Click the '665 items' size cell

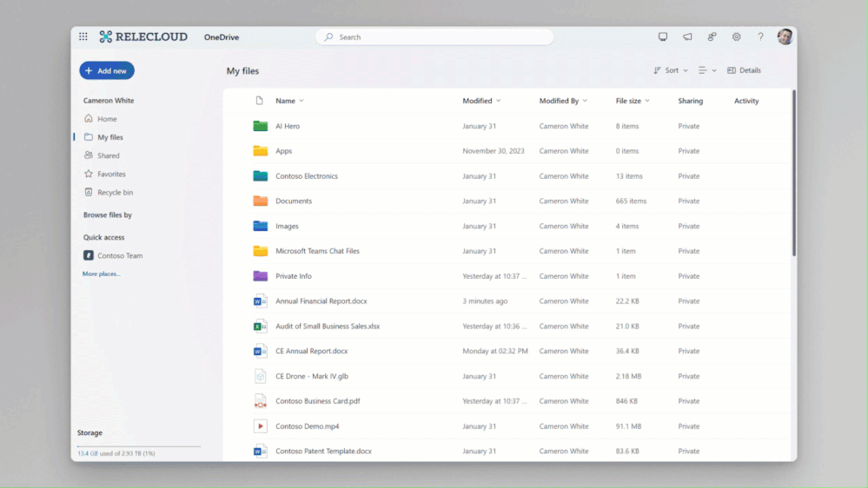coord(631,201)
